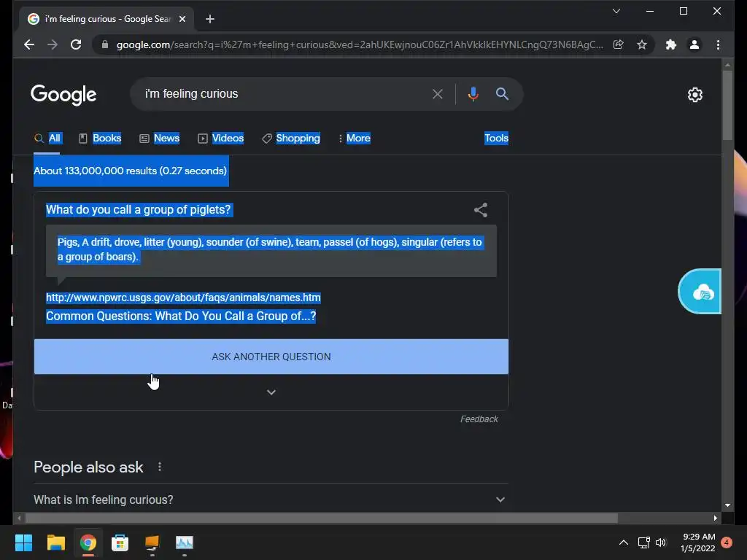
Task: Expand the fact card chevron
Action: click(x=271, y=392)
